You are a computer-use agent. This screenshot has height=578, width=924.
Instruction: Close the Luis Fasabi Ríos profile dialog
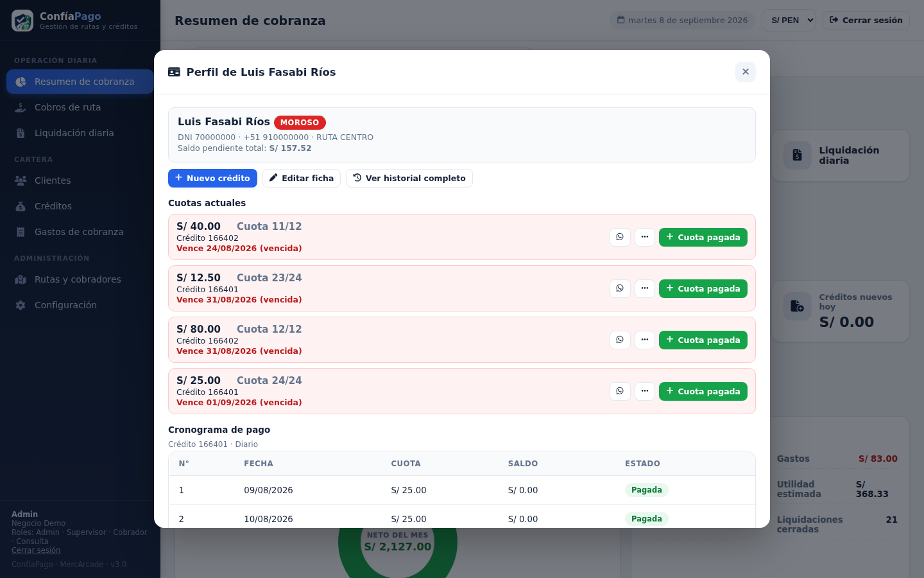[x=746, y=72]
